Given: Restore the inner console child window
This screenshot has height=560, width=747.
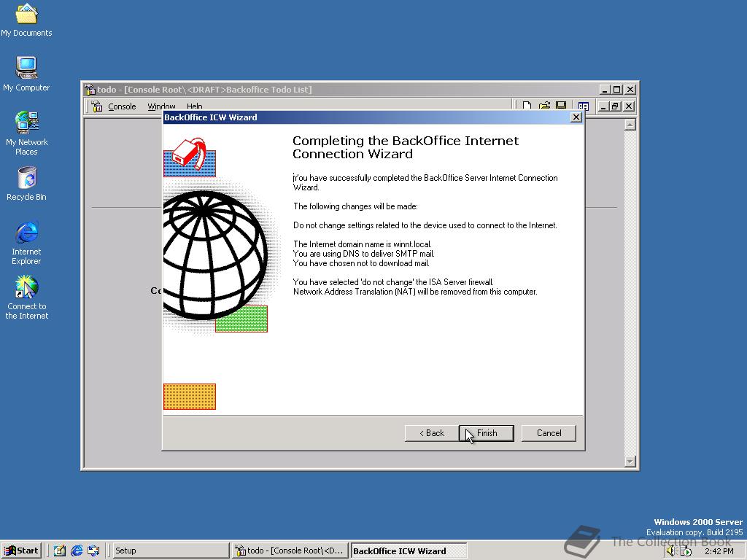Looking at the screenshot, I should (x=615, y=106).
